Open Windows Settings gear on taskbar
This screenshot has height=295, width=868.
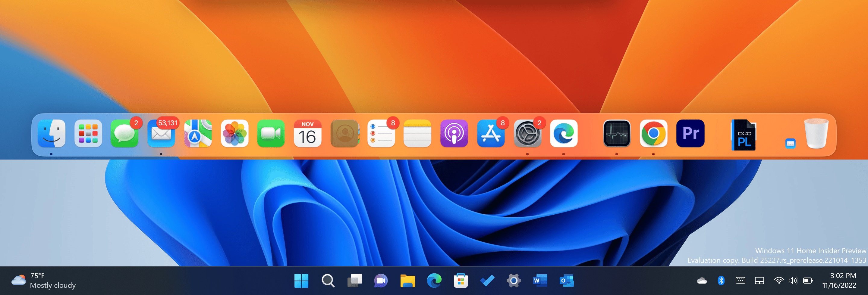pos(514,281)
